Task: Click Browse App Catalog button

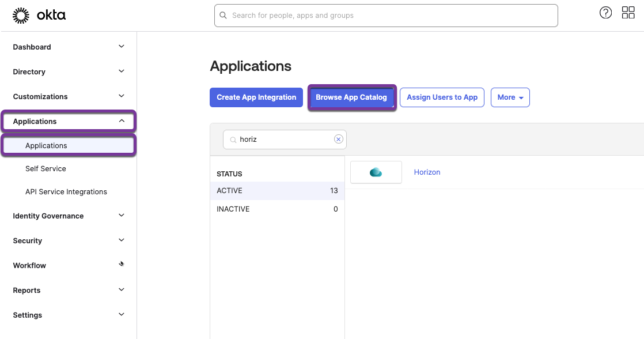Action: tap(351, 97)
